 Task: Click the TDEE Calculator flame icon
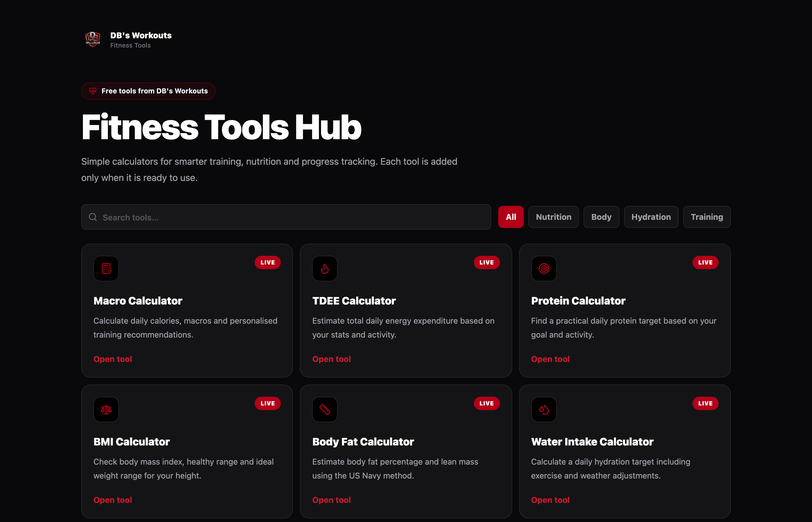tap(325, 269)
